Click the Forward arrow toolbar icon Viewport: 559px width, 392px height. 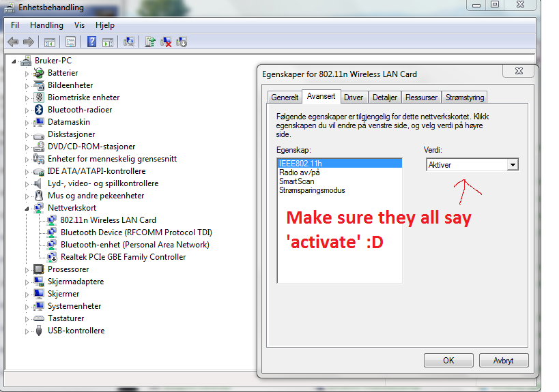click(x=29, y=42)
